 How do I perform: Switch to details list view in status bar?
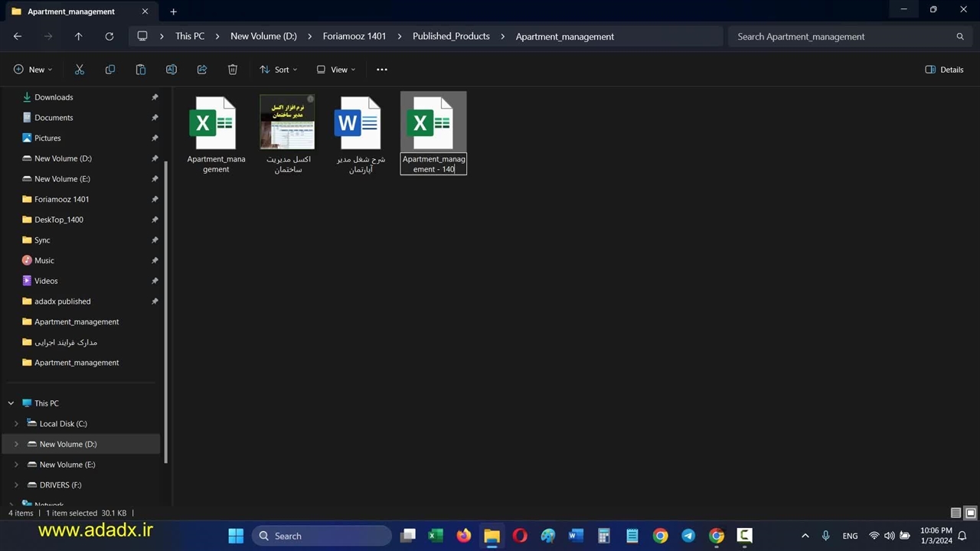pyautogui.click(x=955, y=513)
